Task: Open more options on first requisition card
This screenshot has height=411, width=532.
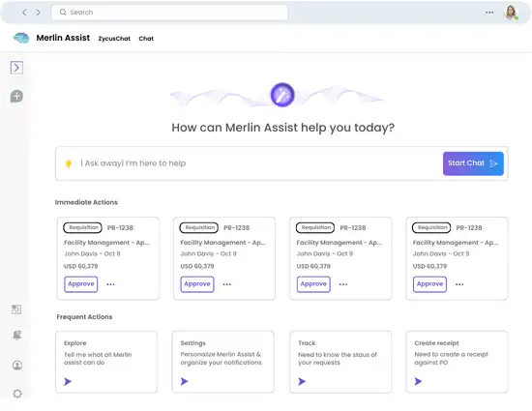Action: coord(110,284)
